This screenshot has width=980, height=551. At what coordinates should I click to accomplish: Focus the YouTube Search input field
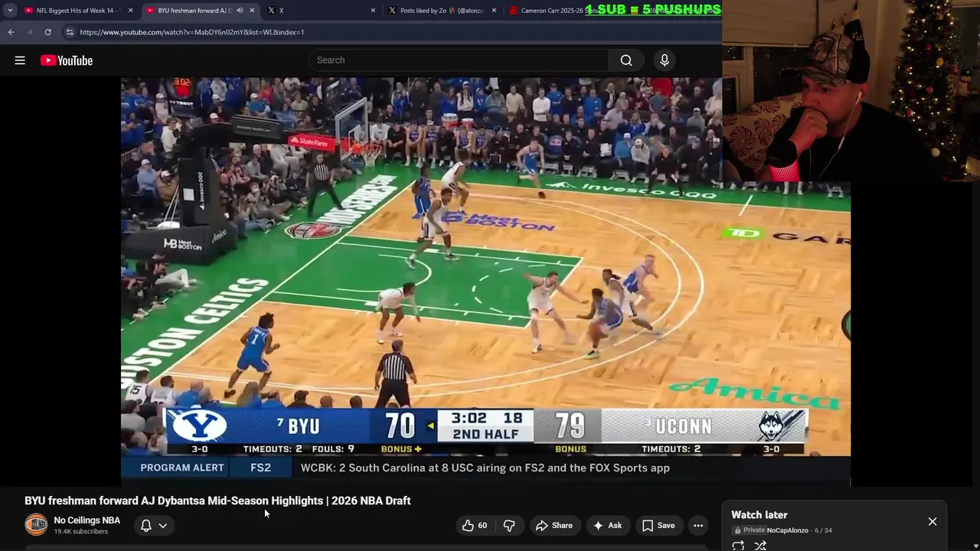click(x=459, y=60)
